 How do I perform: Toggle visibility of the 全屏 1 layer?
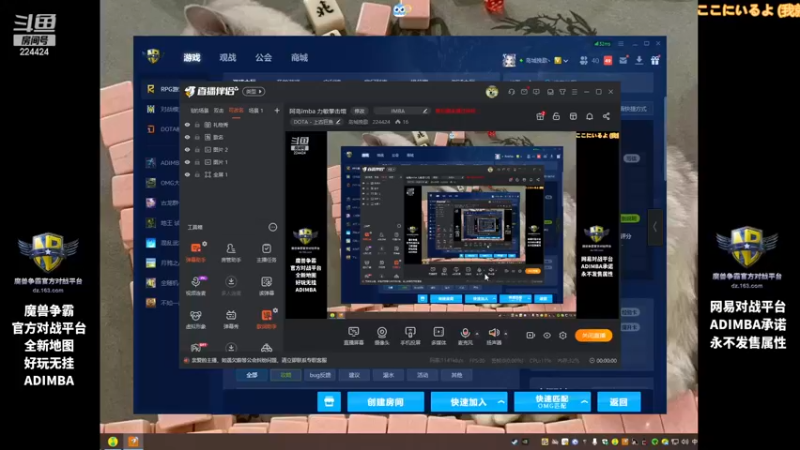tap(187, 174)
